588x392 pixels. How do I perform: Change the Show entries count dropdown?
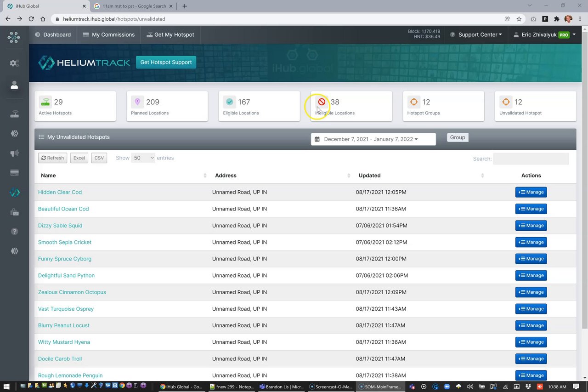(143, 158)
